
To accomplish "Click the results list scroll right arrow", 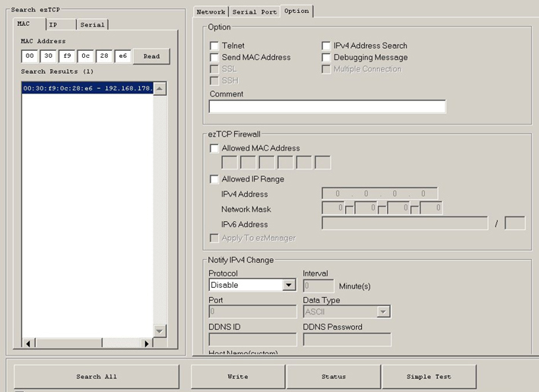I will pyautogui.click(x=147, y=343).
